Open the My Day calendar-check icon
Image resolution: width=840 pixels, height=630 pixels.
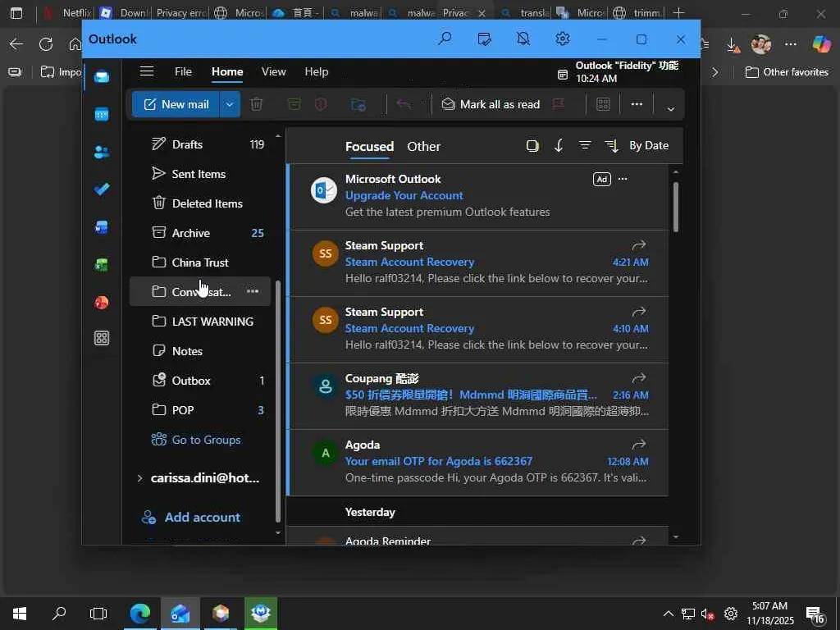484,39
